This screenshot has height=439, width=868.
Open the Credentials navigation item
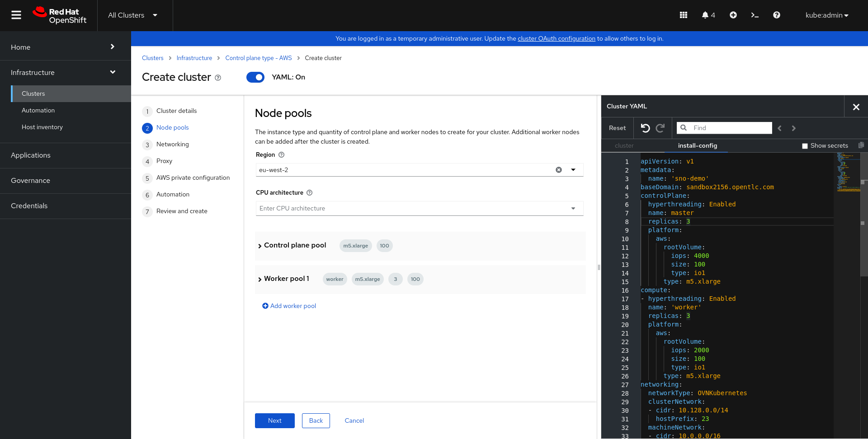pos(66,206)
